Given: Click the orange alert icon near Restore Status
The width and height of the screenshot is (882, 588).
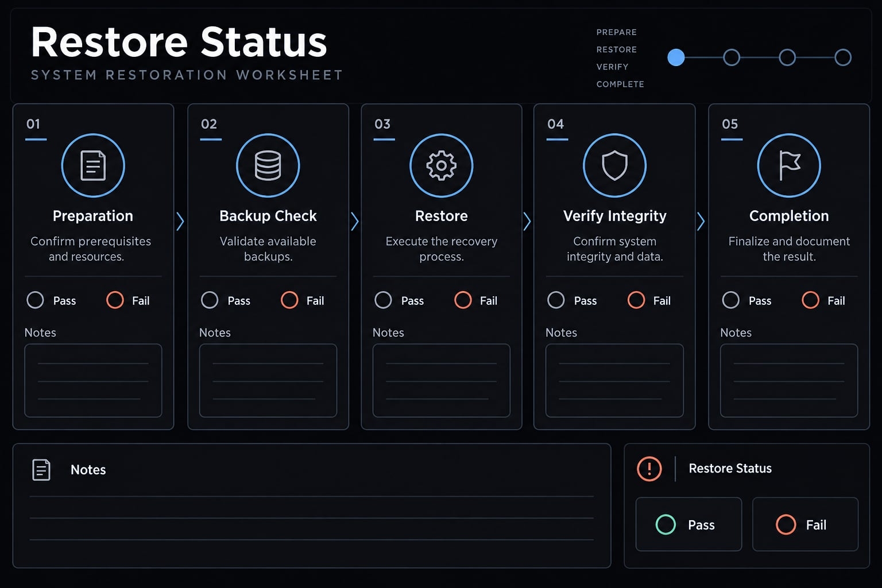Looking at the screenshot, I should [649, 469].
